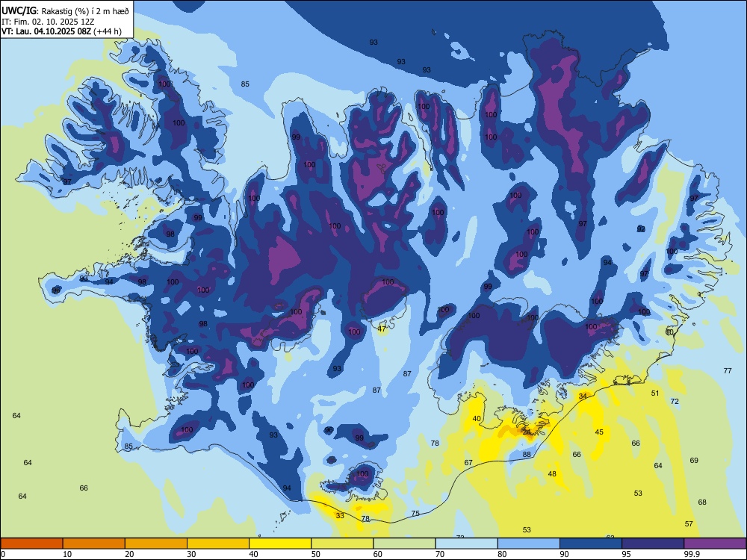Click the map value '69' at right edge
This screenshot has width=747, height=560.
pyautogui.click(x=694, y=461)
